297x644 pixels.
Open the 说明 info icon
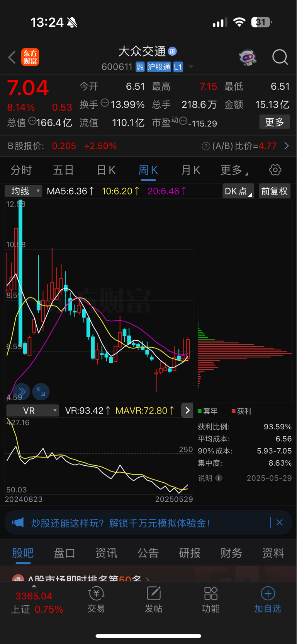click(219, 478)
